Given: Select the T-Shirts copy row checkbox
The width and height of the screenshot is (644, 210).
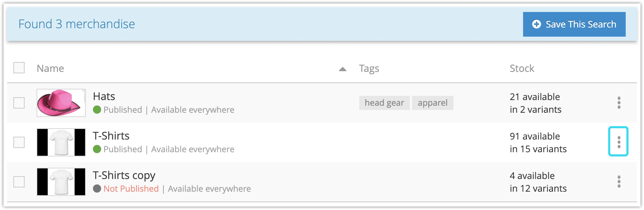Looking at the screenshot, I should point(19,182).
